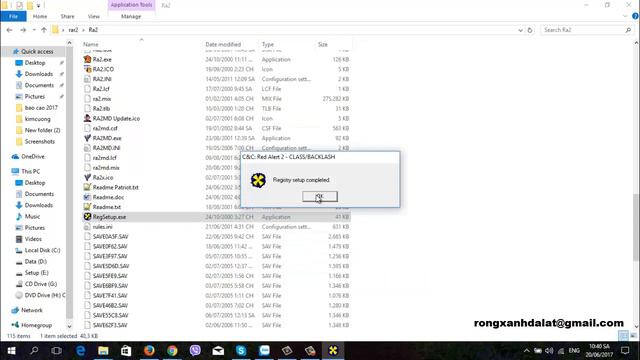Sort by the Name column header
The height and width of the screenshot is (360, 640).
point(91,44)
